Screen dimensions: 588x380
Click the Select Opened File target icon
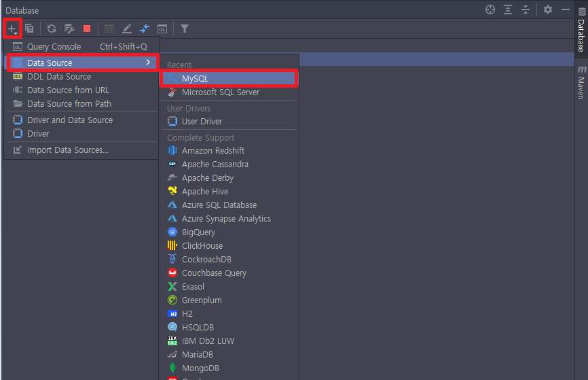[490, 10]
